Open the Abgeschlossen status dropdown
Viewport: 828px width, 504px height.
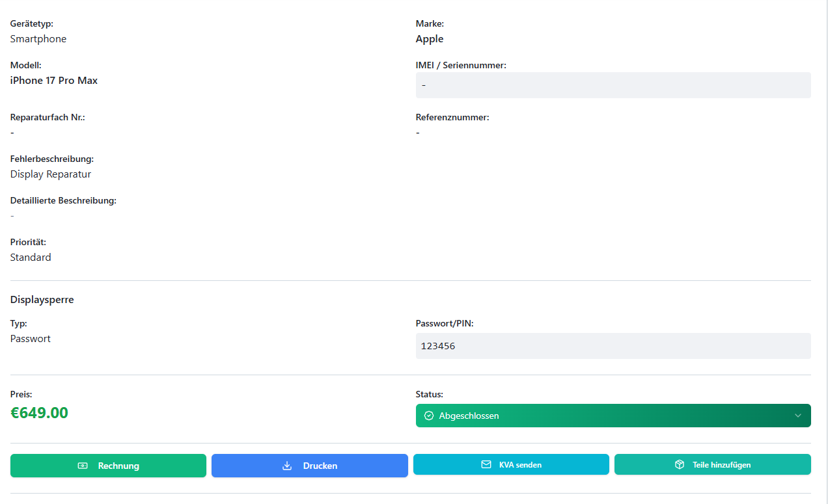(x=613, y=416)
